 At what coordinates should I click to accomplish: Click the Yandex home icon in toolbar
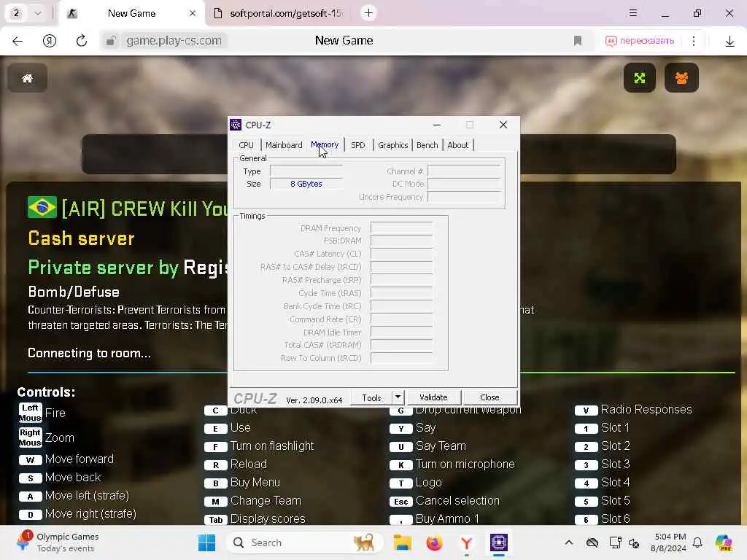point(50,41)
